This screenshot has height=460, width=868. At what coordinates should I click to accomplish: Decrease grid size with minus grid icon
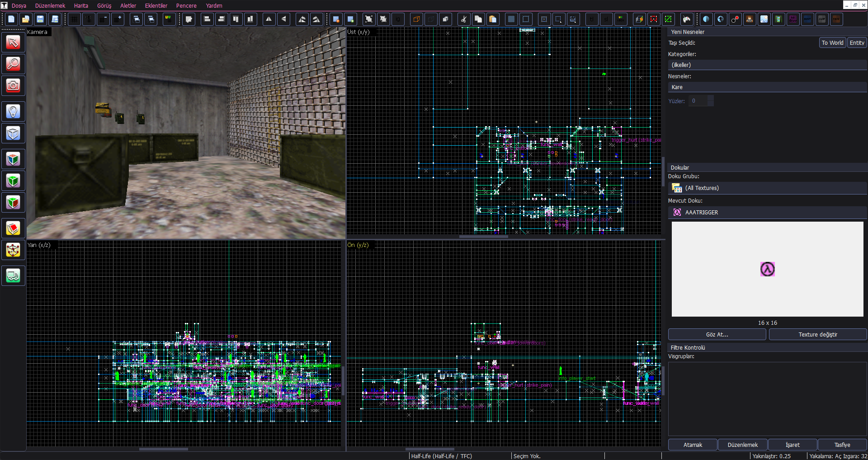(103, 19)
